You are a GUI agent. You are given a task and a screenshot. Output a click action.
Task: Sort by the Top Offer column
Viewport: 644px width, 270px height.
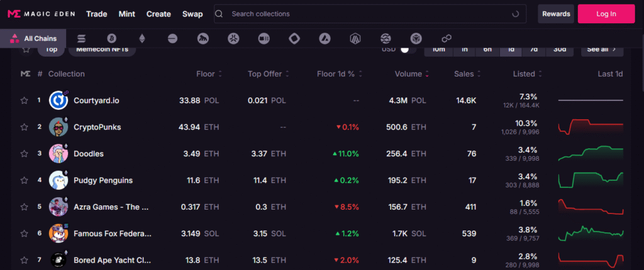pos(268,74)
